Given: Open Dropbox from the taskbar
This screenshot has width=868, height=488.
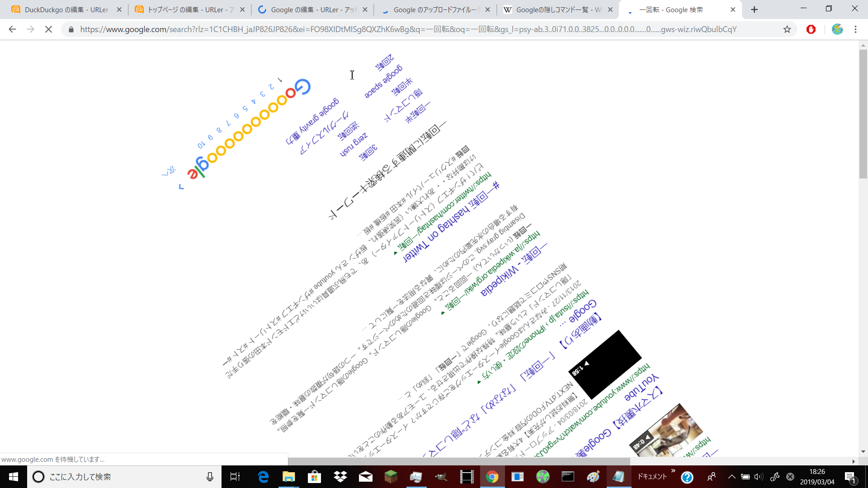Looking at the screenshot, I should coord(340,477).
